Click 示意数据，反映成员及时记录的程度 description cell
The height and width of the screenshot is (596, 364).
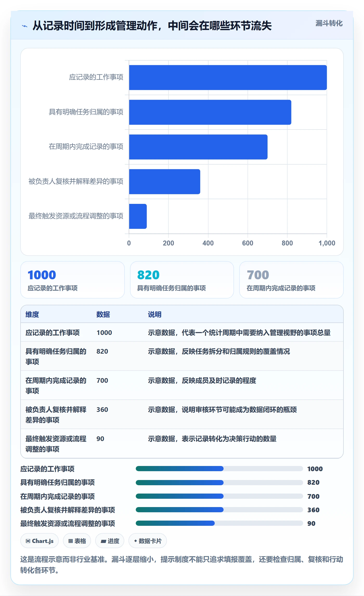(202, 380)
